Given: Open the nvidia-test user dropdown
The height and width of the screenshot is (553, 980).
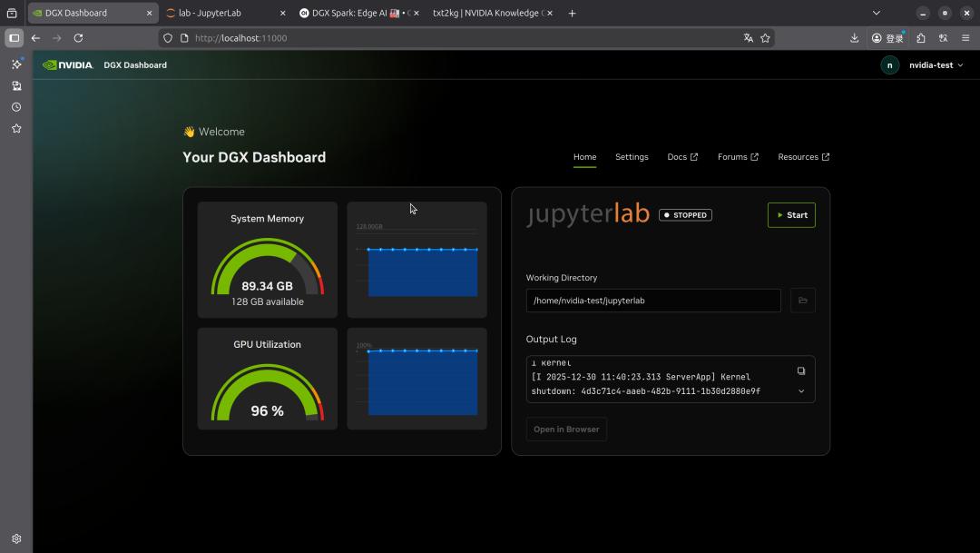Looking at the screenshot, I should 936,65.
